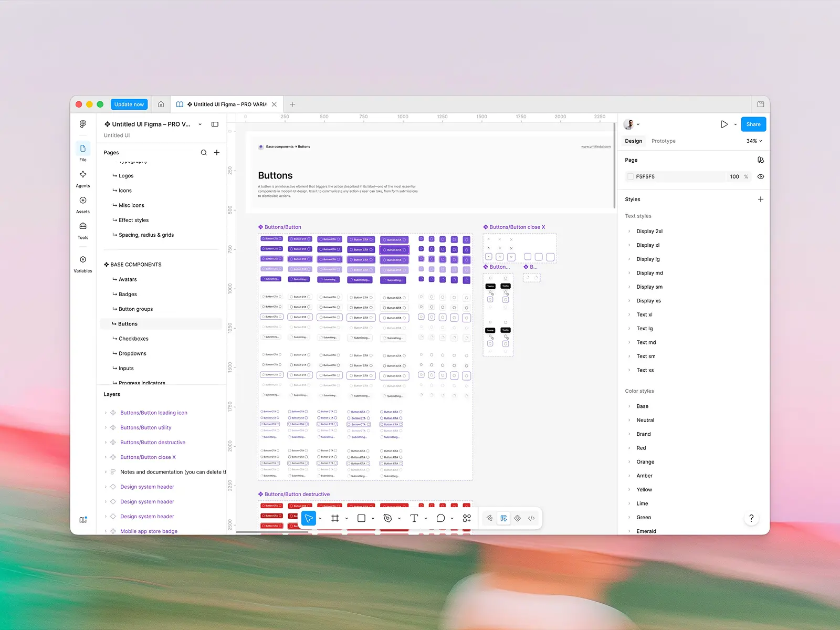This screenshot has height=630, width=840.
Task: Search pages with the magnifier icon
Action: [204, 153]
